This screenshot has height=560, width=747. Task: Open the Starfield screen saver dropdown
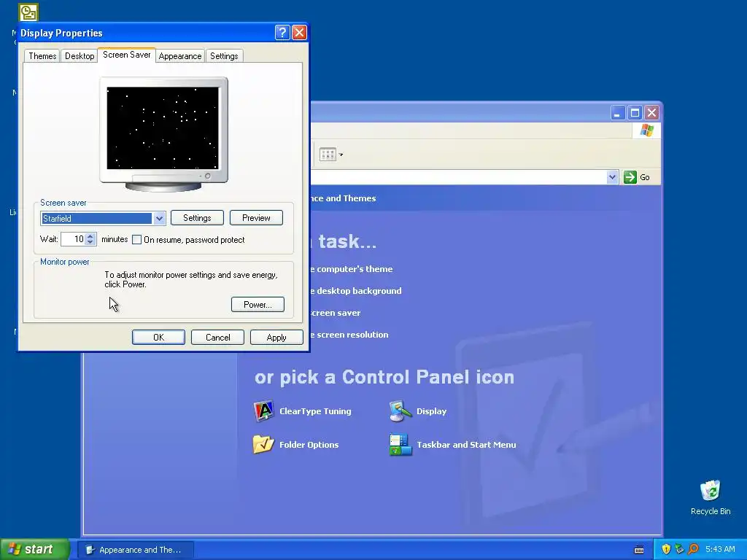click(x=159, y=219)
